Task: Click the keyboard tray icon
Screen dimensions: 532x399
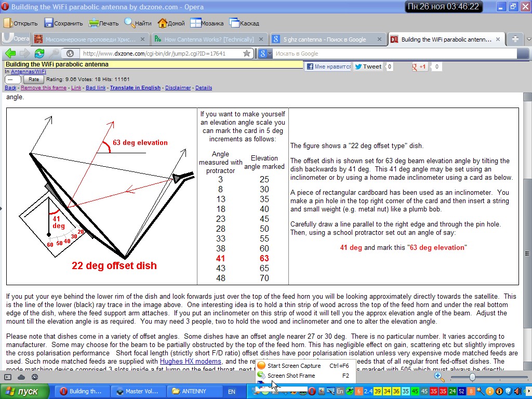Action: click(x=330, y=391)
